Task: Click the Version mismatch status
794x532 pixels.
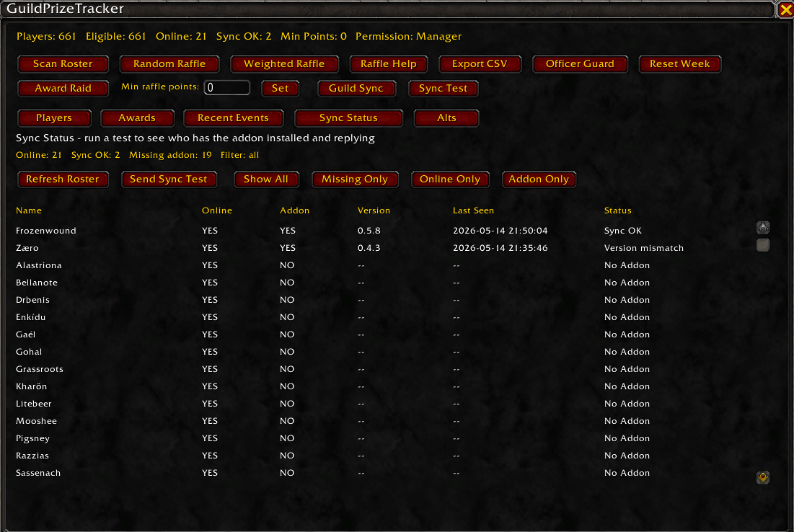Action: click(643, 247)
